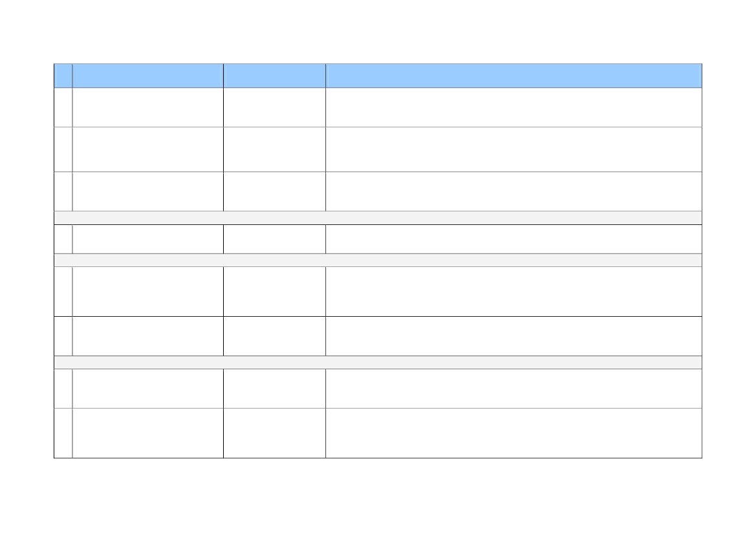
Task: Select bottom row's third column cell
Action: [x=274, y=433]
